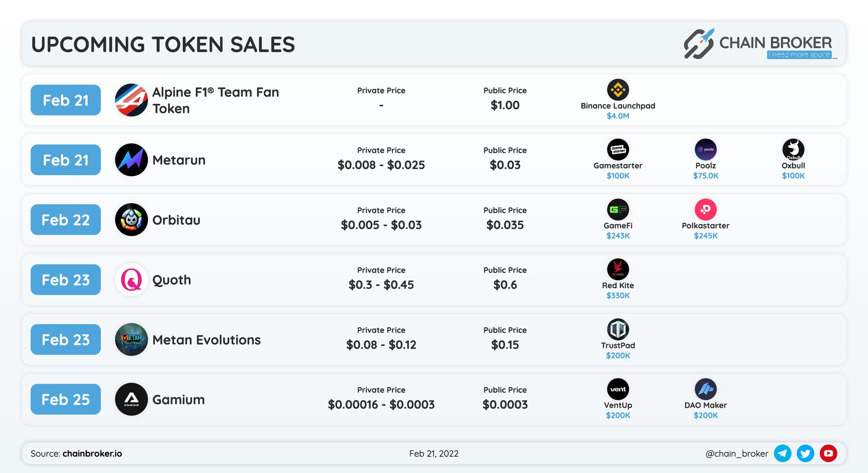Click the '$243K' GameFi amount
The height and width of the screenshot is (473, 868).
click(x=618, y=235)
